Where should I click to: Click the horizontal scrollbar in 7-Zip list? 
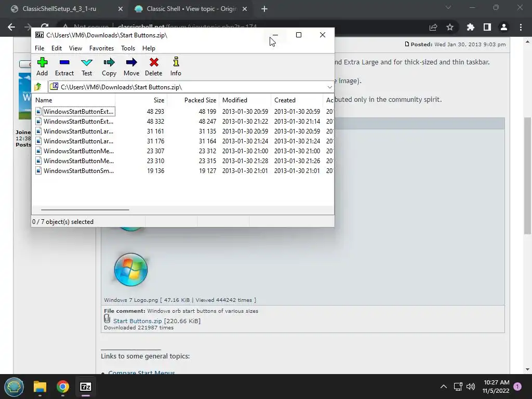85,210
